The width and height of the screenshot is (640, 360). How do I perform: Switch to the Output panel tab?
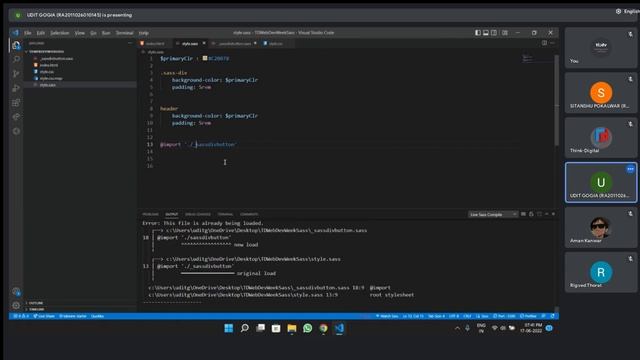point(171,214)
